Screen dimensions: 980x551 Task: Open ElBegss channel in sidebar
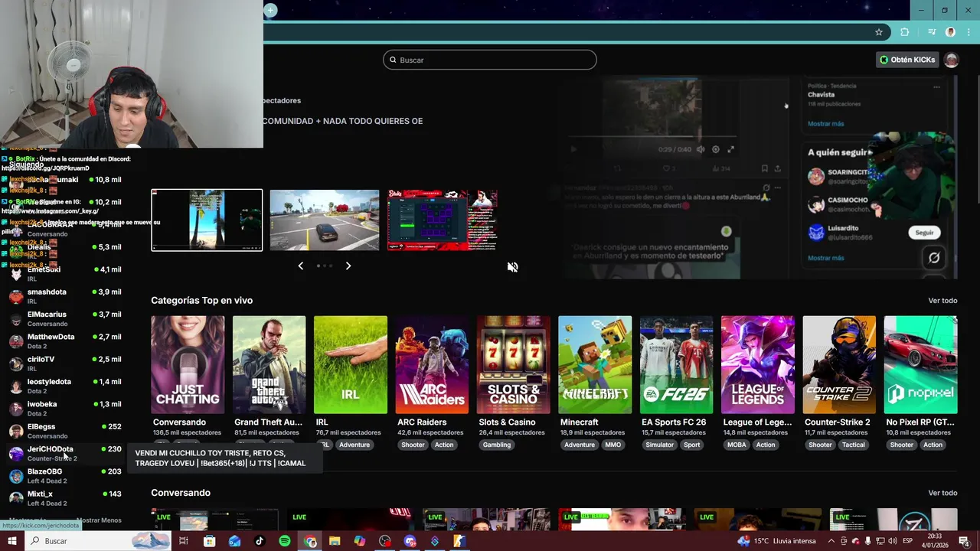point(65,431)
